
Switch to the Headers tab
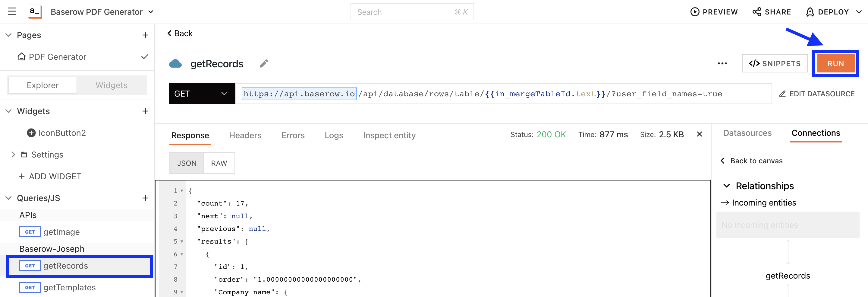tap(245, 135)
